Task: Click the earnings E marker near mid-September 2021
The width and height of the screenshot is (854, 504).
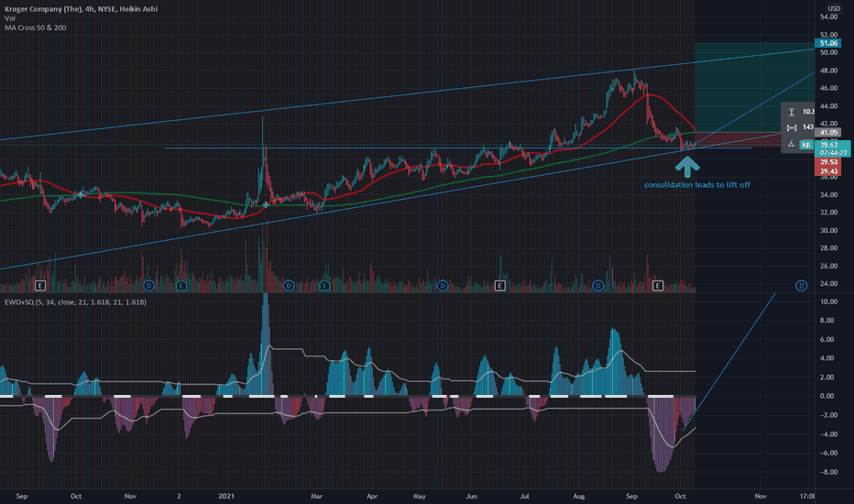Action: 658,286
